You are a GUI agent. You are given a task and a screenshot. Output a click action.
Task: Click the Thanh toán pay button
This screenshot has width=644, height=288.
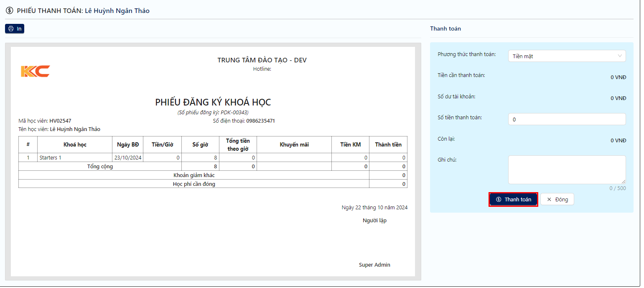pyautogui.click(x=513, y=199)
